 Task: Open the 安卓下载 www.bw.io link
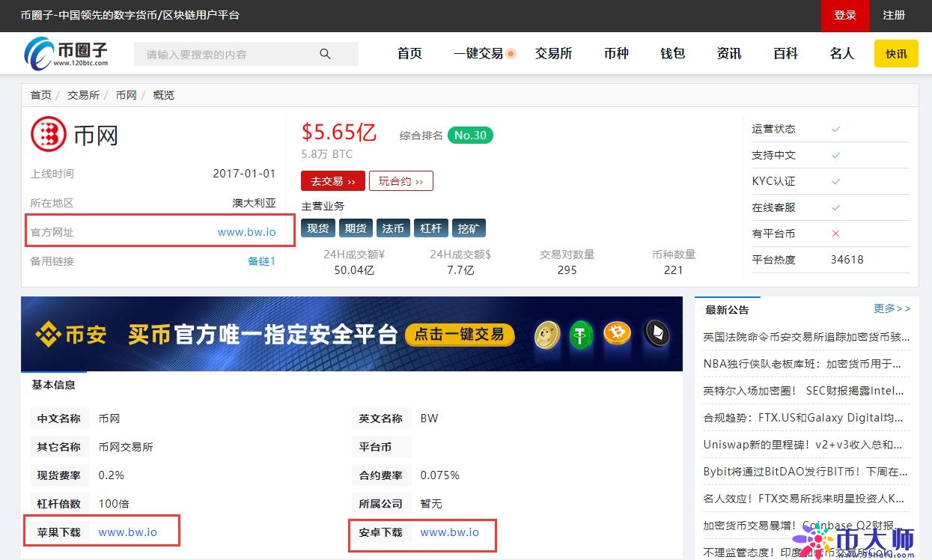[x=450, y=532]
